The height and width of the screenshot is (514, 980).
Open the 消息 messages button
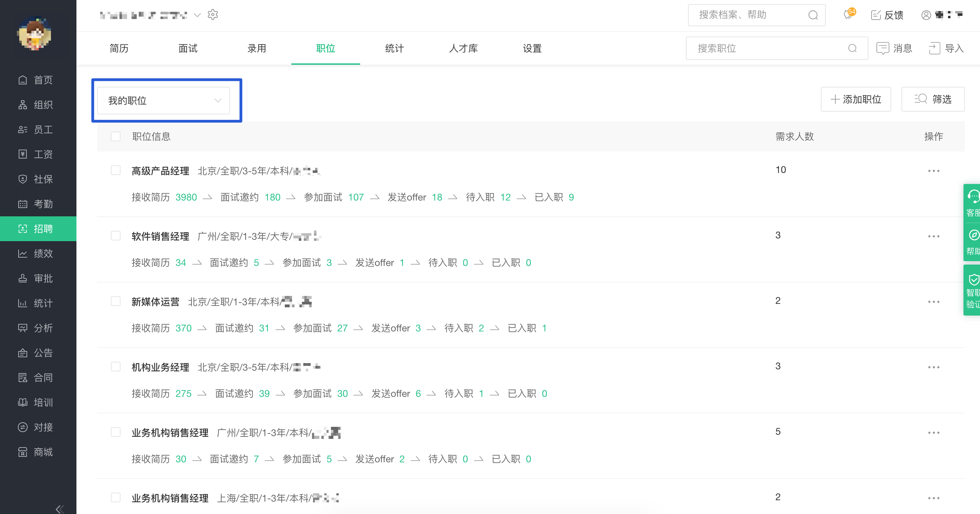coord(894,48)
